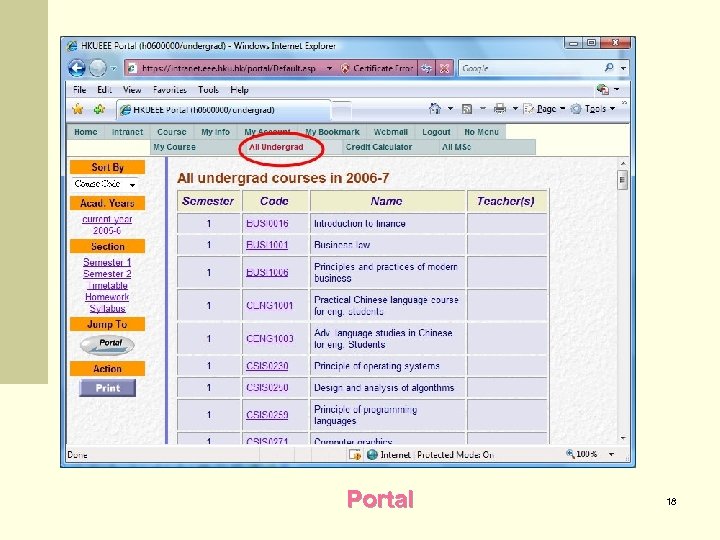Open My Info in portal navigation
Image resolution: width=720 pixels, height=540 pixels.
[x=215, y=132]
